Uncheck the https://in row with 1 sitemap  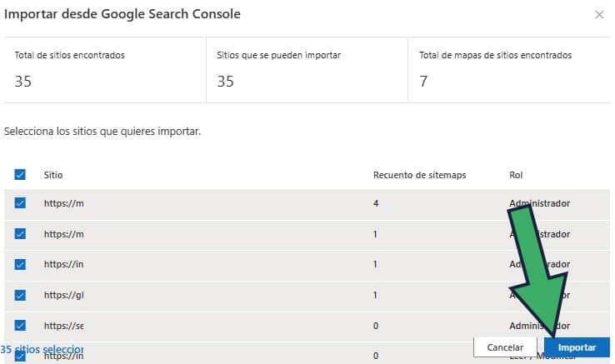tap(20, 264)
